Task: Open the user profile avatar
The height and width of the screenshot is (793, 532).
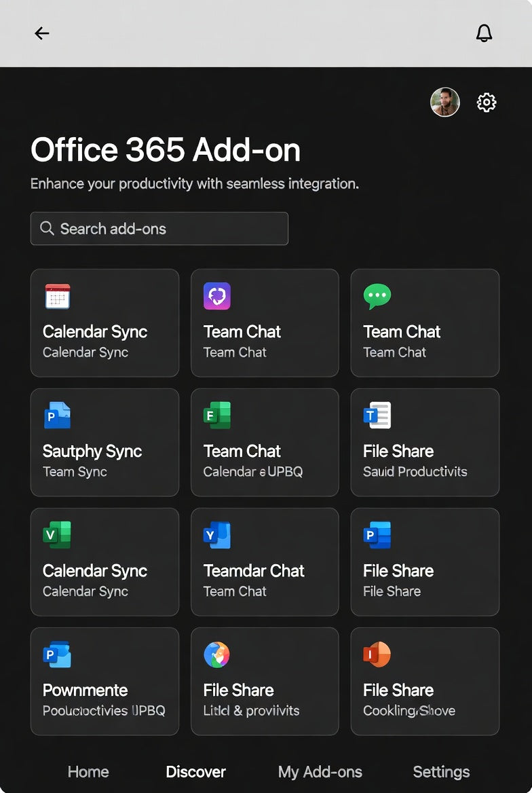Action: [x=445, y=102]
